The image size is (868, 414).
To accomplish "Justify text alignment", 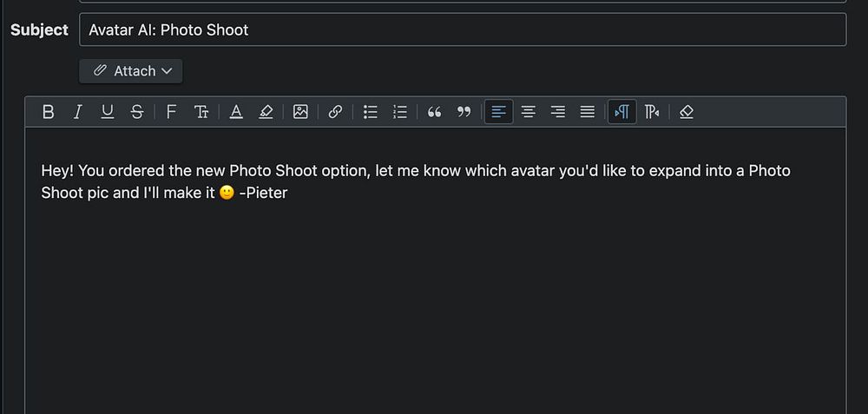I will pyautogui.click(x=588, y=112).
